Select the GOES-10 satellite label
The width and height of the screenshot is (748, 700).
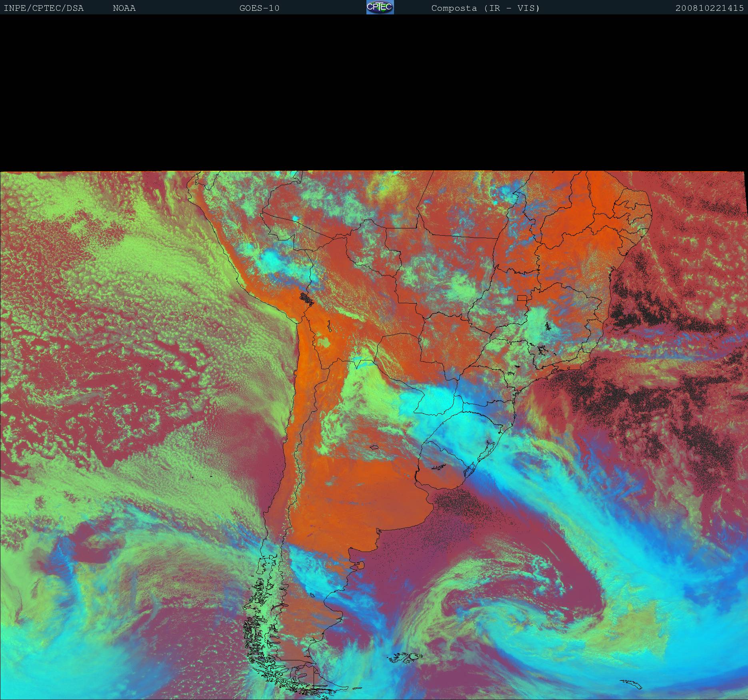[259, 8]
